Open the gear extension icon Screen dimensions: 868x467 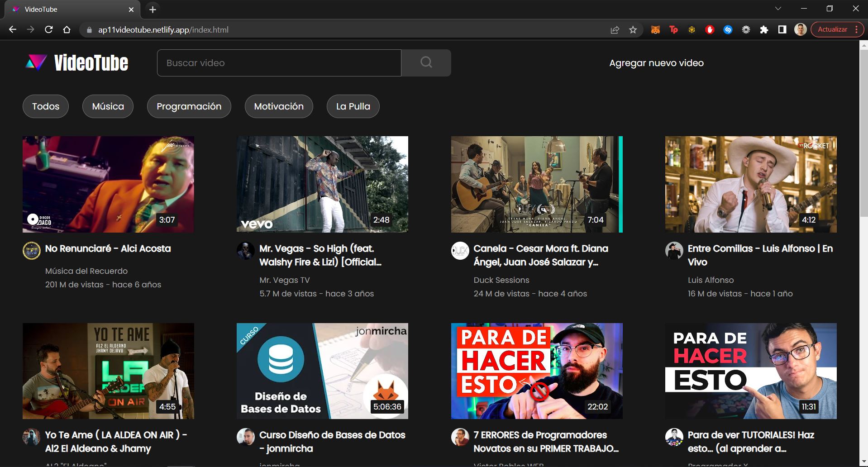click(746, 30)
